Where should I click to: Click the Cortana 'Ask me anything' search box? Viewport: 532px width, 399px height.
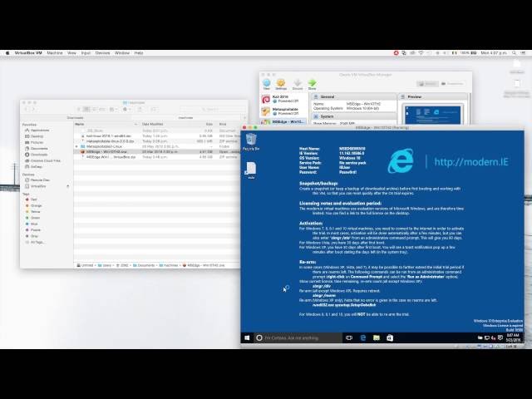[x=298, y=337]
